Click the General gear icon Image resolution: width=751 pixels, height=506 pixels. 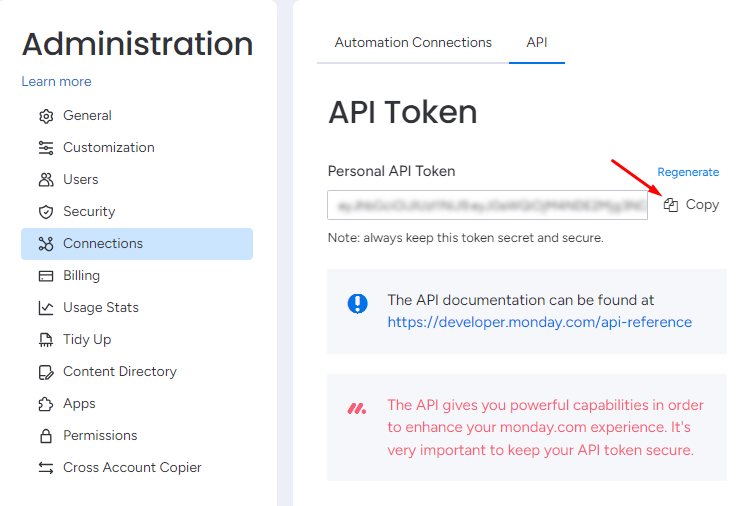(45, 116)
